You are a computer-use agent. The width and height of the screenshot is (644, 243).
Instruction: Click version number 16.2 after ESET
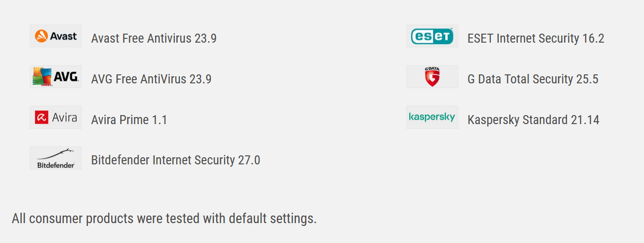[593, 38]
